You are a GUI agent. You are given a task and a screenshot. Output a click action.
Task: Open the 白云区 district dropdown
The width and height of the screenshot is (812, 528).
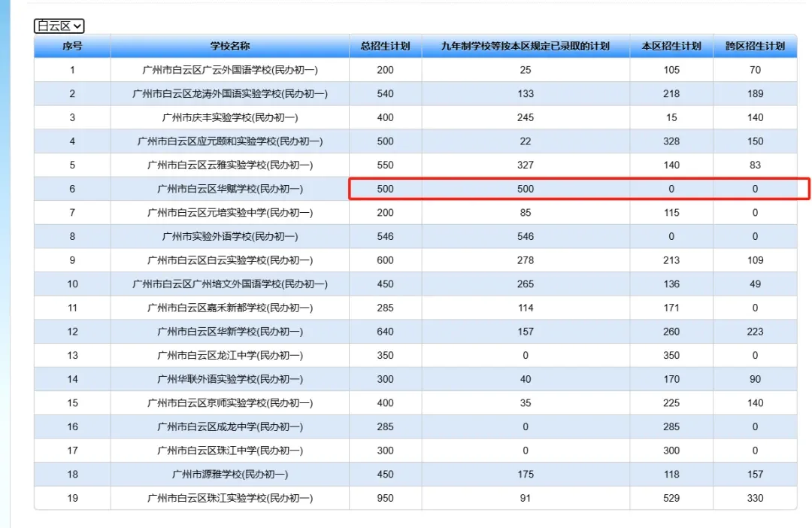pyautogui.click(x=59, y=26)
